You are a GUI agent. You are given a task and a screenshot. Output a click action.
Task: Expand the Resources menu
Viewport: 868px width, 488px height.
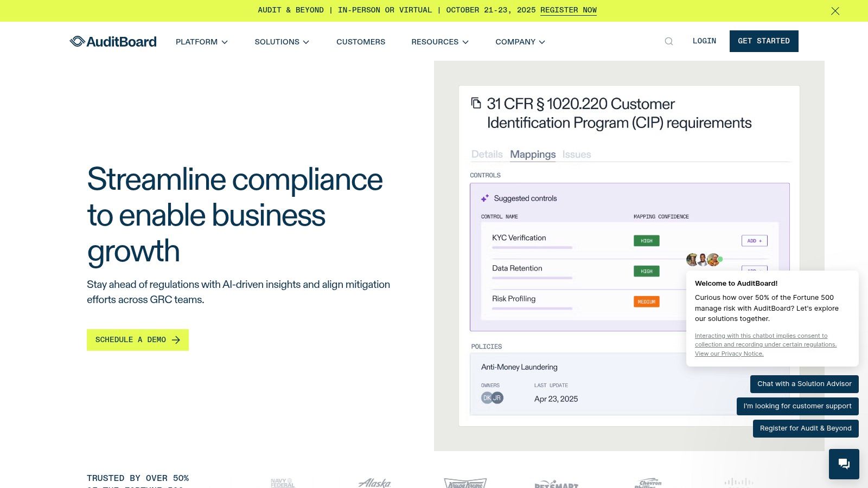[440, 42]
